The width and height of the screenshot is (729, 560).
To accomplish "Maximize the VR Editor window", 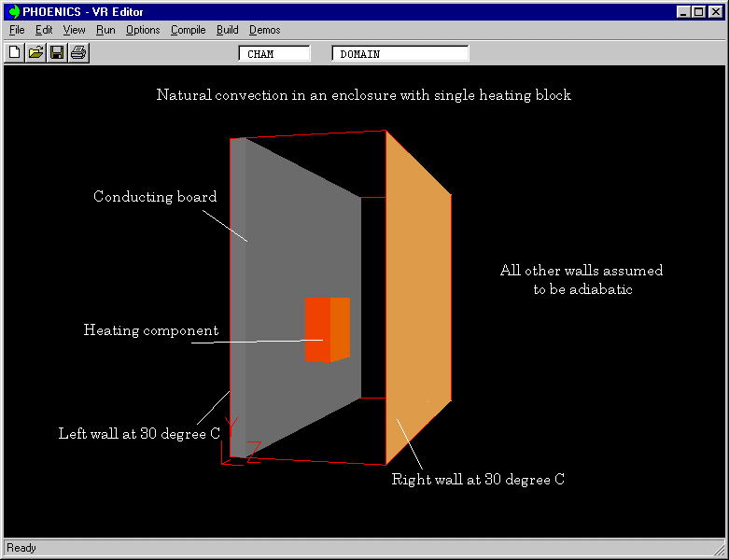I will click(698, 12).
